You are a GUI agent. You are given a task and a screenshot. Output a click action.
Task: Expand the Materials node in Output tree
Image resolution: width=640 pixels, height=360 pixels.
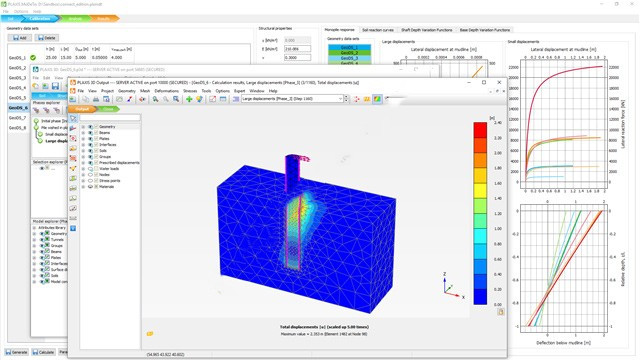point(83,187)
